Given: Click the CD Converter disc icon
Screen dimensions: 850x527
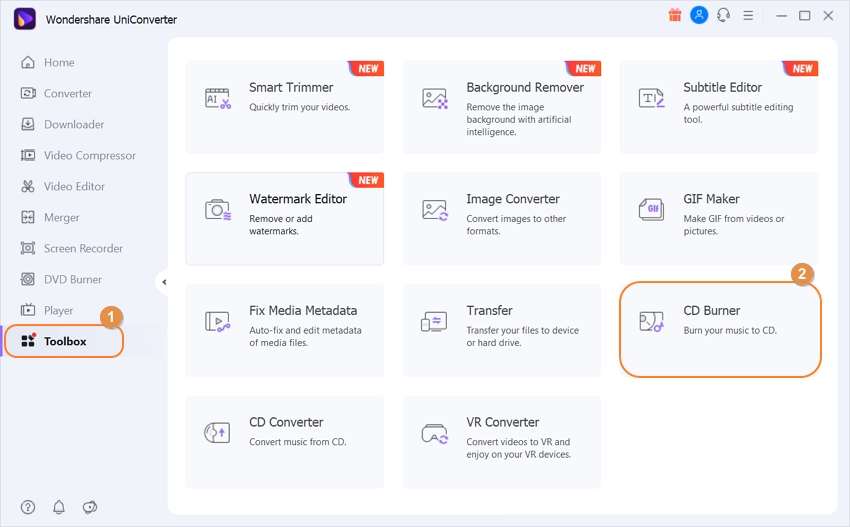Looking at the screenshot, I should [x=217, y=433].
